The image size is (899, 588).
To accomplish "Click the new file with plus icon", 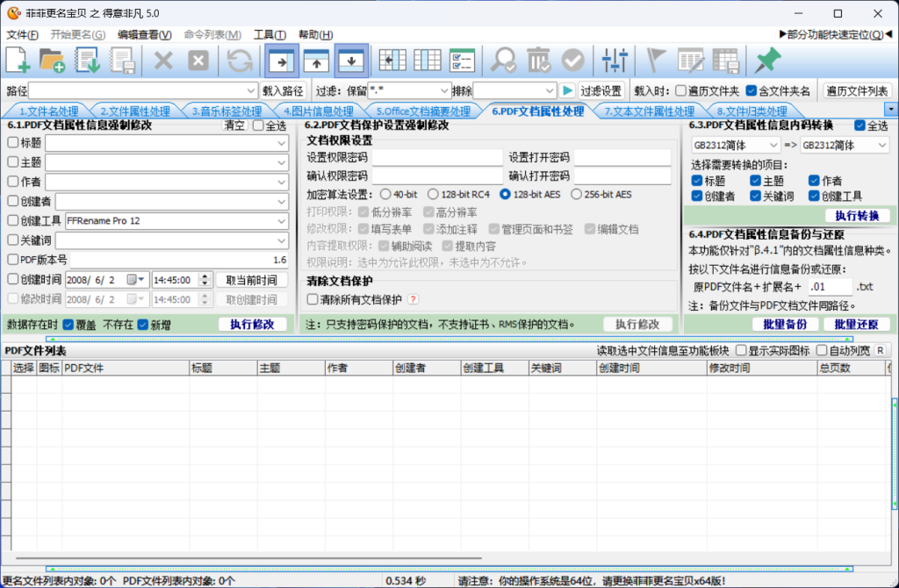I will coord(18,60).
